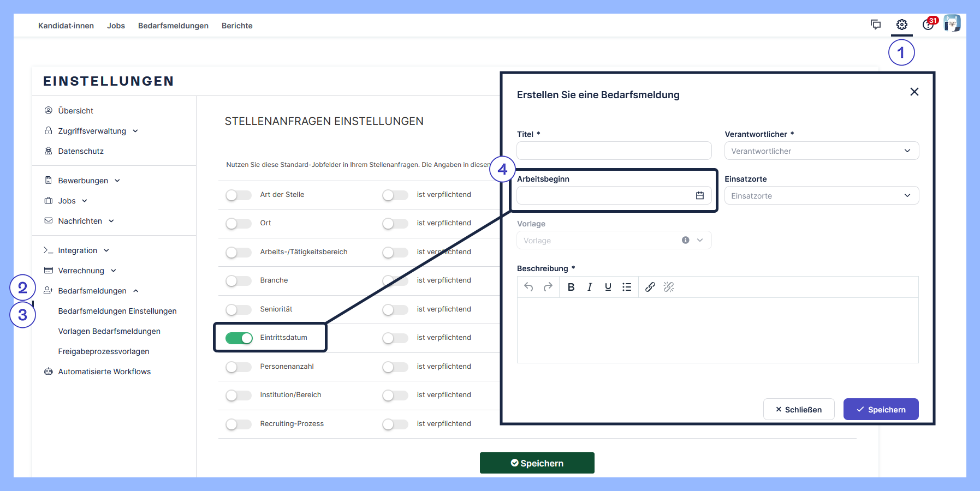Enable ist verpflichtend for Seniorität
Screen dimensions: 980x491
point(395,309)
